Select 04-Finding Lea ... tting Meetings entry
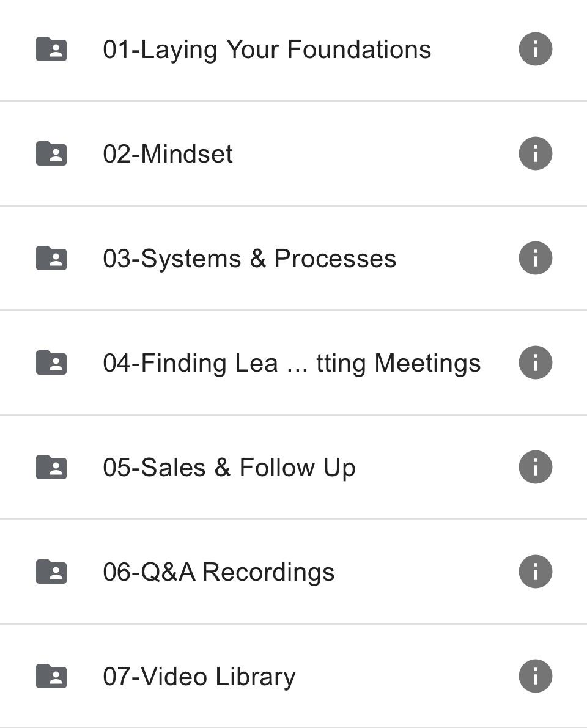Image resolution: width=587 pixels, height=728 pixels. coord(292,363)
